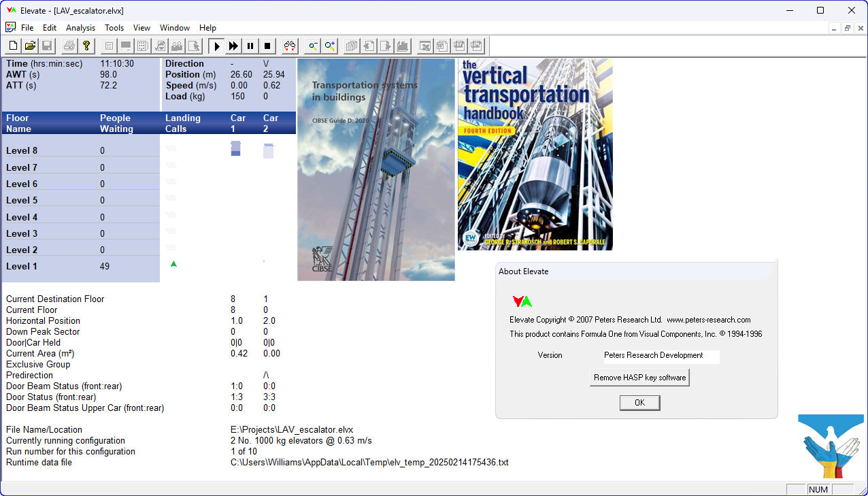Image resolution: width=868 pixels, height=496 pixels.
Task: Click the floppy disk Save icon
Action: [47, 46]
